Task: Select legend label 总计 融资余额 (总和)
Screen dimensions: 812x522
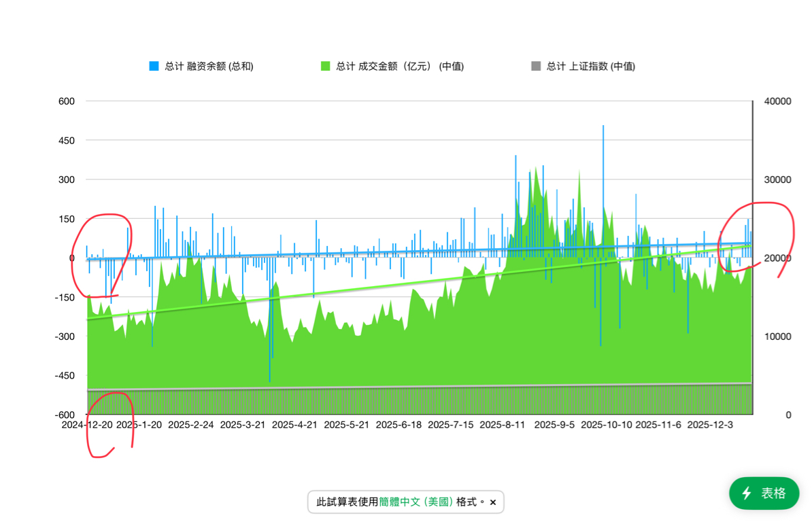Action: pyautogui.click(x=209, y=66)
